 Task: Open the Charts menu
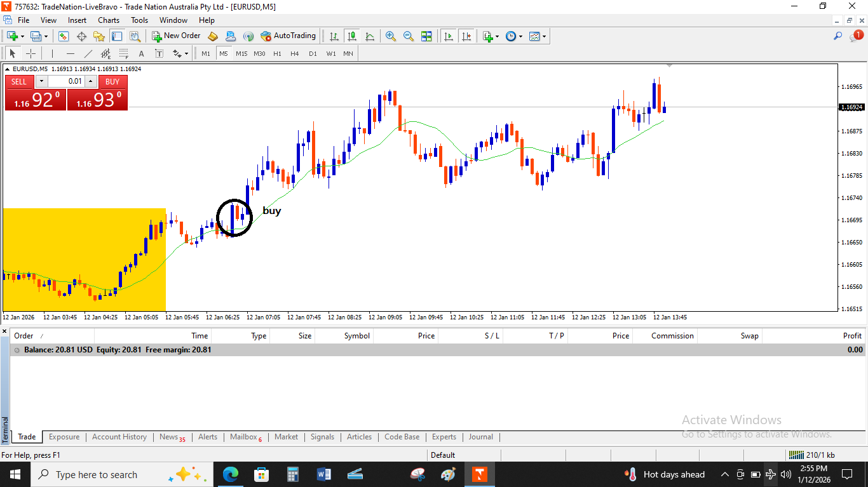click(109, 20)
